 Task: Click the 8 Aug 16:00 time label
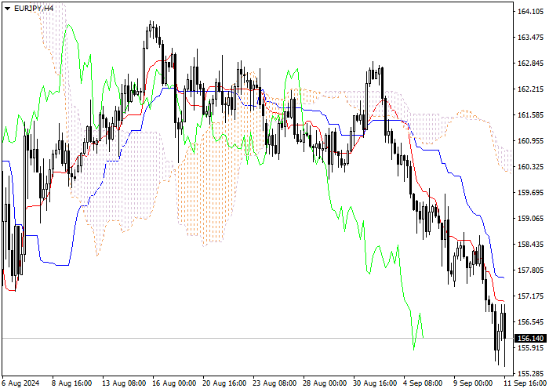(72, 383)
